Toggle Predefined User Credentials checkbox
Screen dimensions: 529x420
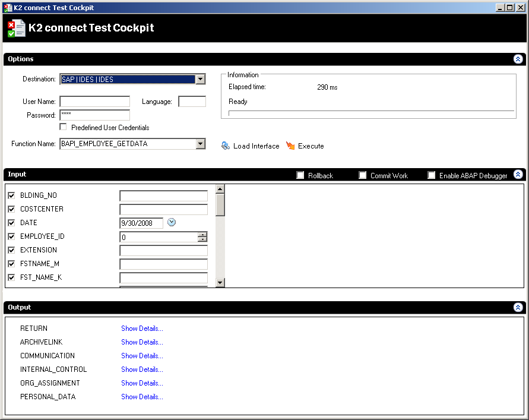63,127
